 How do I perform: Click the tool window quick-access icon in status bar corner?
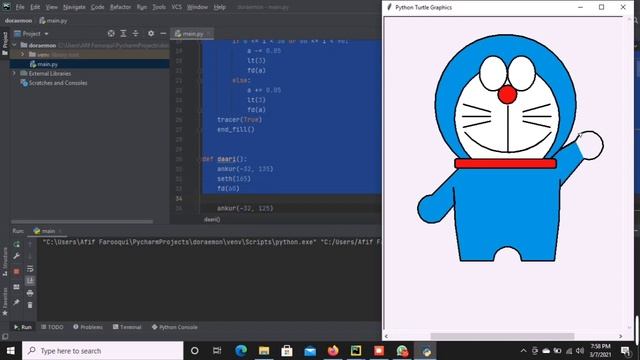tap(5, 337)
